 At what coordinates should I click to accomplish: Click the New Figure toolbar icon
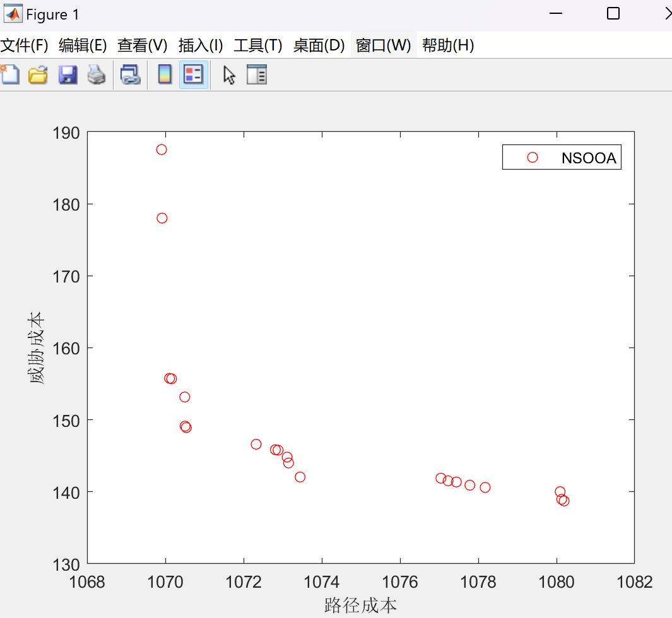[9, 74]
